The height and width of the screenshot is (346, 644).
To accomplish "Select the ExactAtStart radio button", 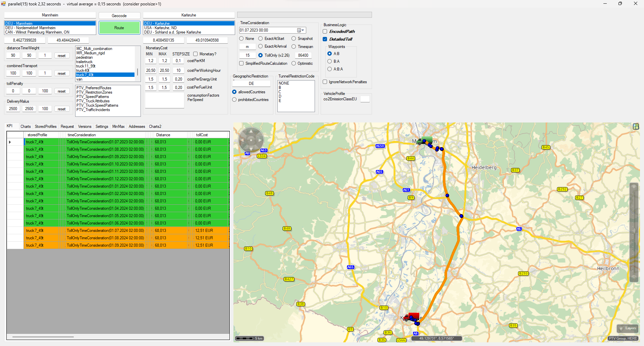I will pos(260,39).
